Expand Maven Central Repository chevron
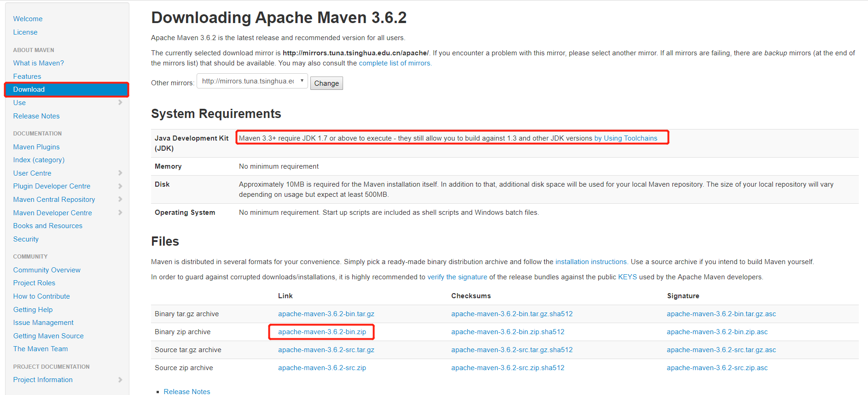The width and height of the screenshot is (868, 395). pos(120,199)
